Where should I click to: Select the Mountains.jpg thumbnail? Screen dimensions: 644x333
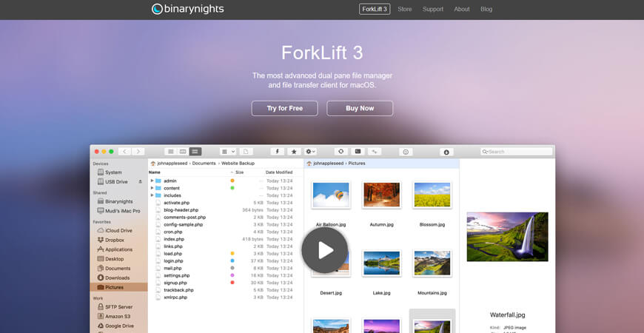click(x=432, y=263)
